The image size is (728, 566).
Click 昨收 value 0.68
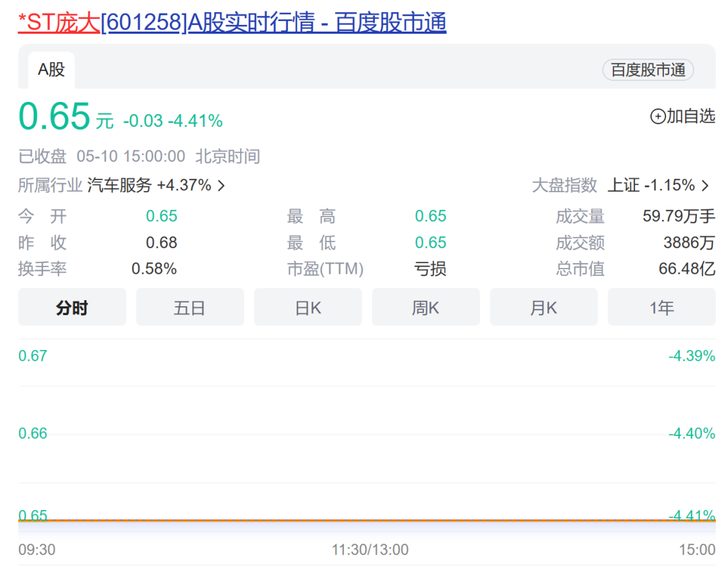pos(162,243)
